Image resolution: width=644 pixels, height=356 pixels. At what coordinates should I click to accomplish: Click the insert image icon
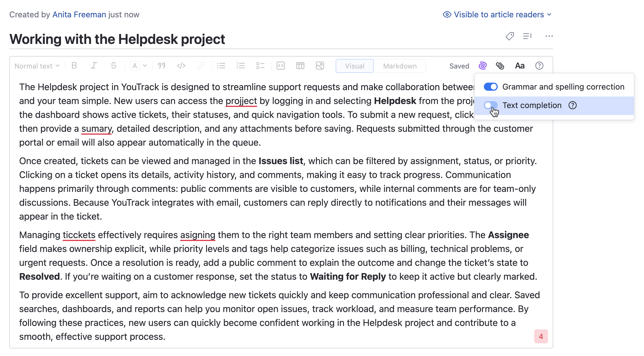[x=320, y=66]
